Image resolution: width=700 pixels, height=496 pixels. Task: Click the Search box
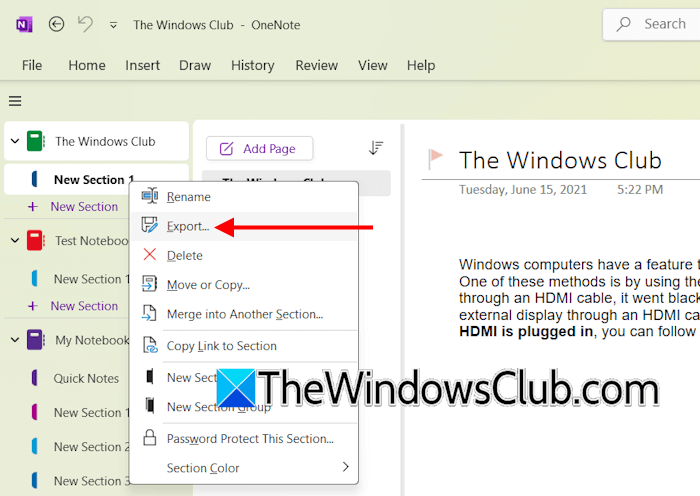click(652, 24)
